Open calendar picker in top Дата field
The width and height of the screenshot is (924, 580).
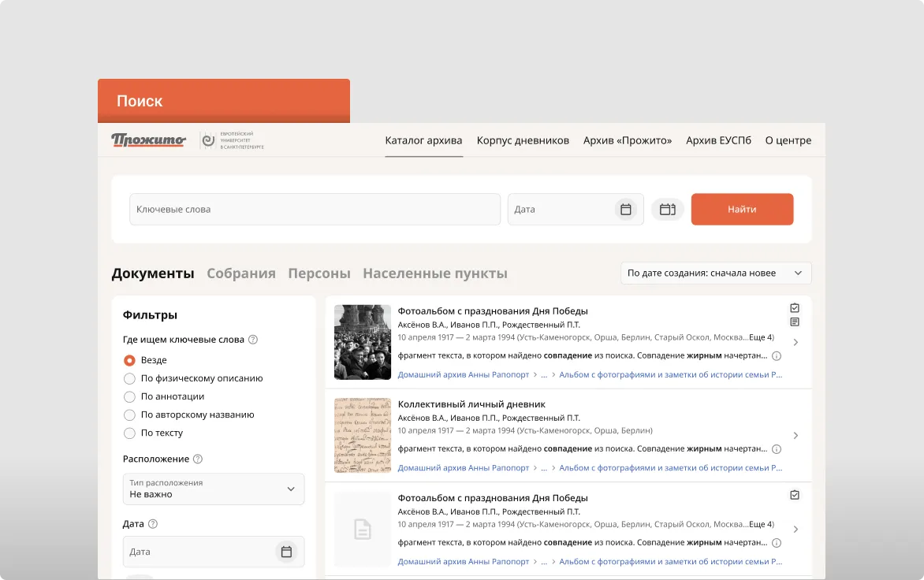625,210
